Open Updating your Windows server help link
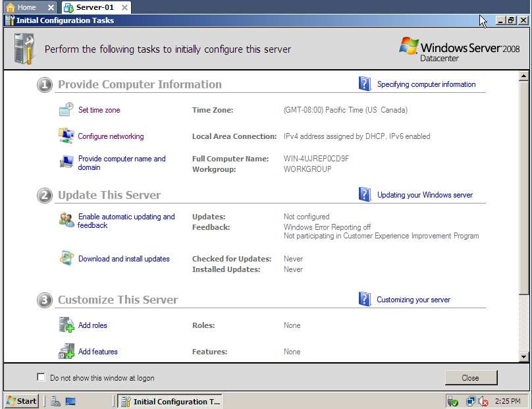532x409 pixels. pyautogui.click(x=425, y=195)
